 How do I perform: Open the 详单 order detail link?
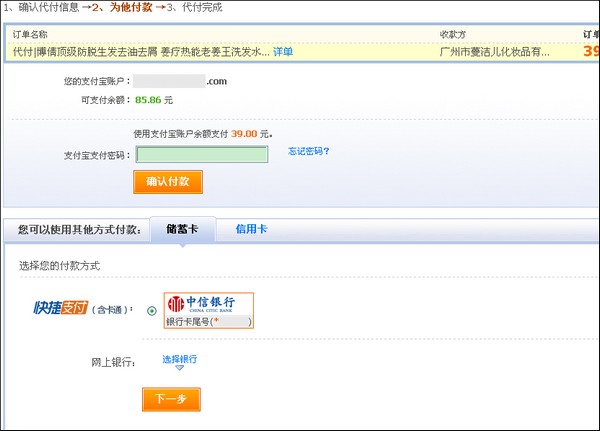(283, 52)
